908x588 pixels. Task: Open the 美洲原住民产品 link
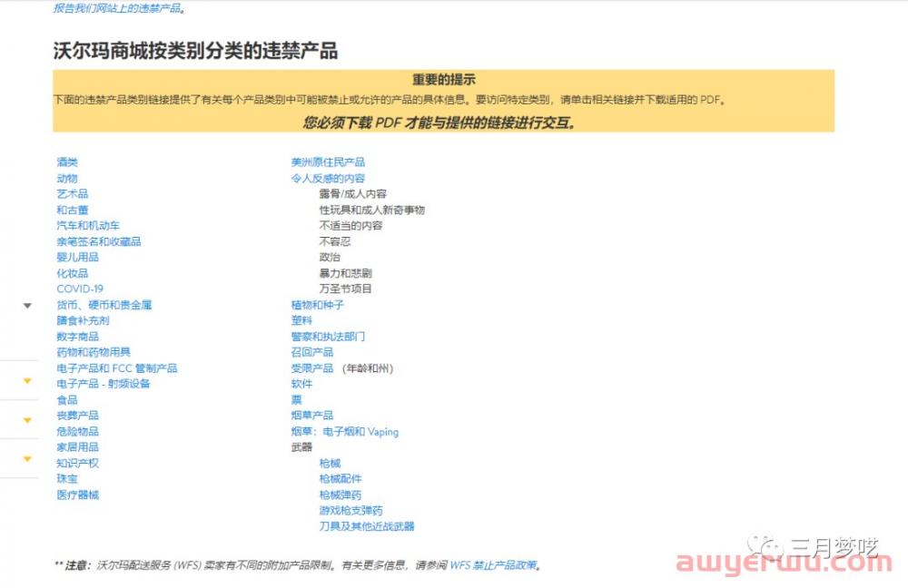coord(328,162)
